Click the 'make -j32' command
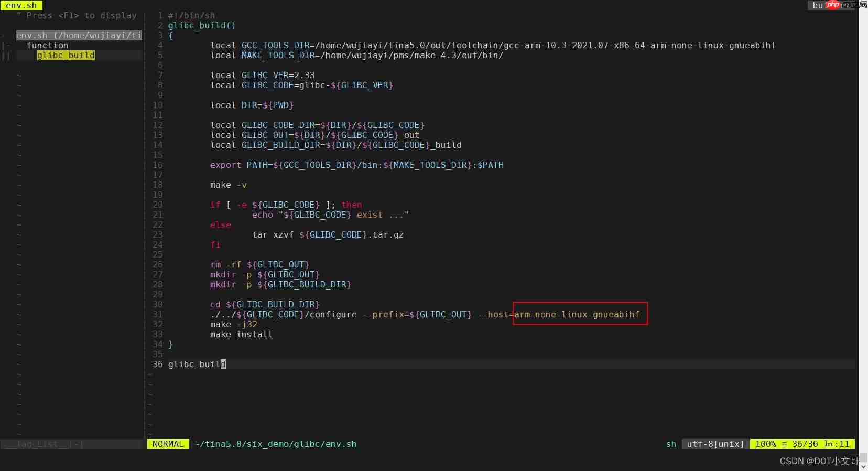The image size is (868, 471). point(233,324)
